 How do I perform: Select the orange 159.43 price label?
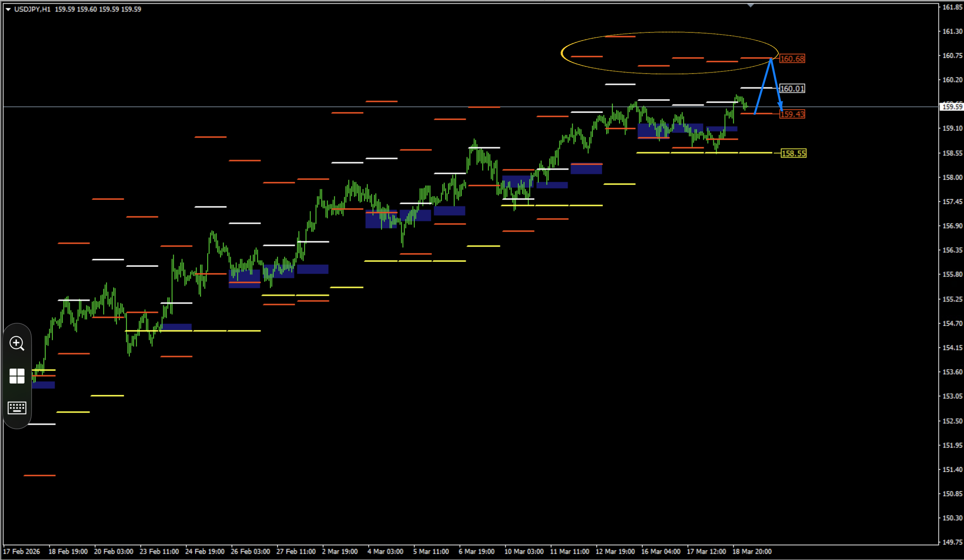click(792, 114)
